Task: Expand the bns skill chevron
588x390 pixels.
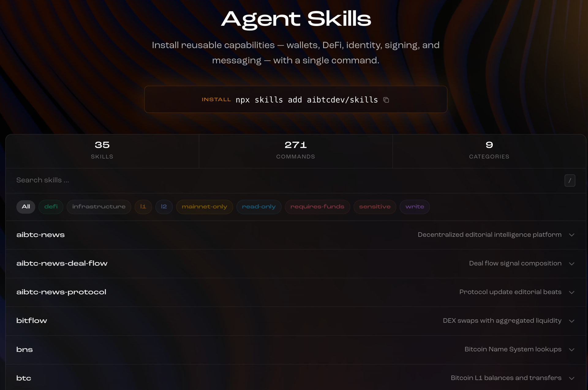Action: [571, 350]
